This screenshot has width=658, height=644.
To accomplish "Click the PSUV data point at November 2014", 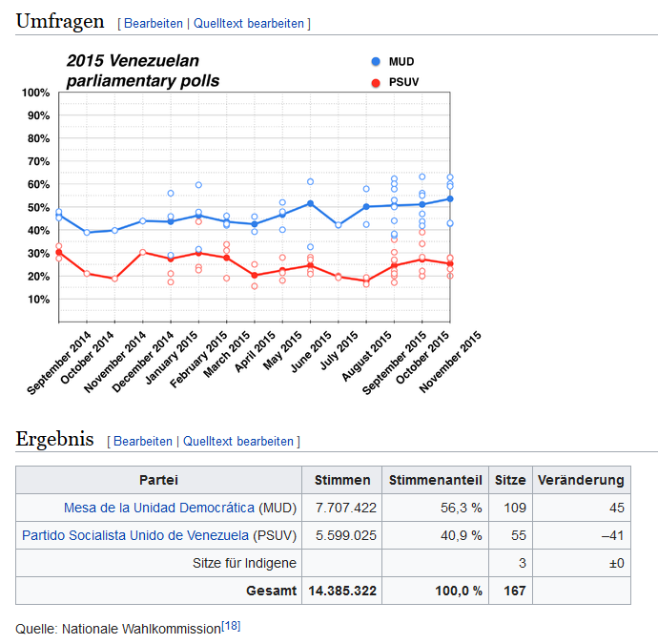I will [114, 279].
